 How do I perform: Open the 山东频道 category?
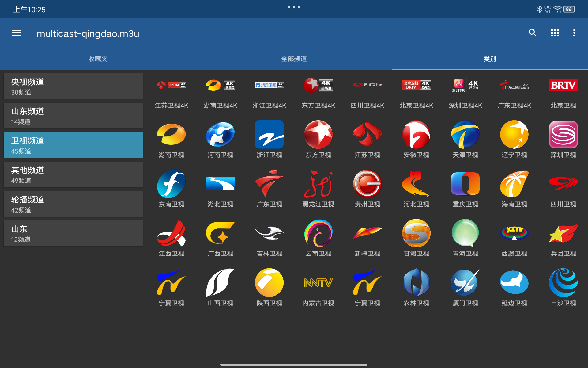click(x=73, y=116)
